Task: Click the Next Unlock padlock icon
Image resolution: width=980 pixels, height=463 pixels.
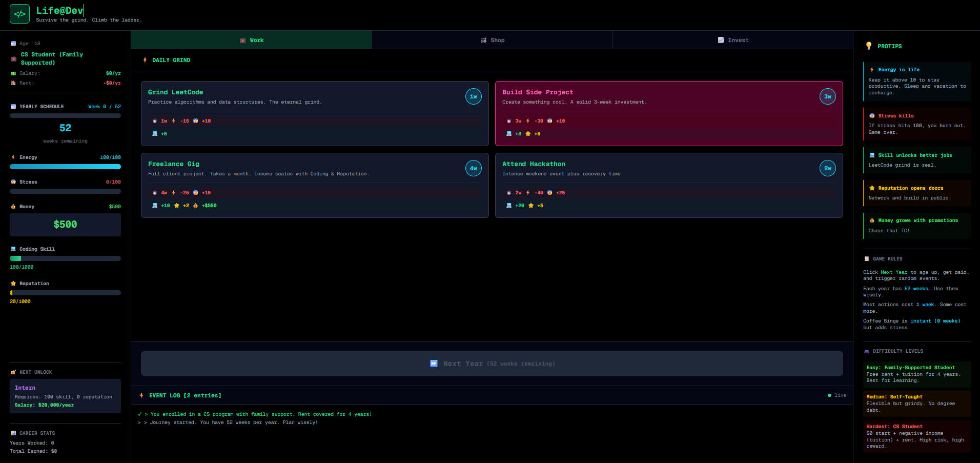Action: (13, 372)
